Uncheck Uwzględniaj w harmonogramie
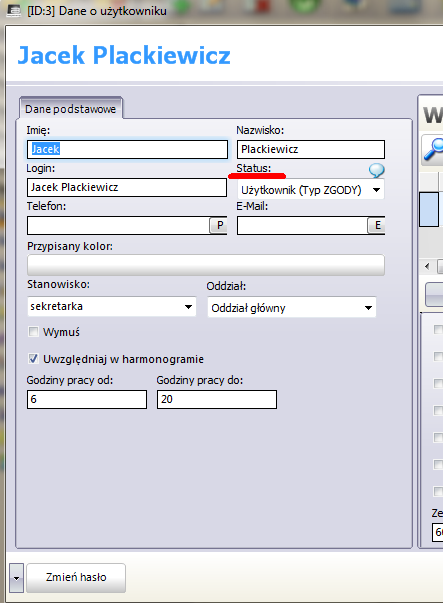The height and width of the screenshot is (603, 443). (x=33, y=359)
